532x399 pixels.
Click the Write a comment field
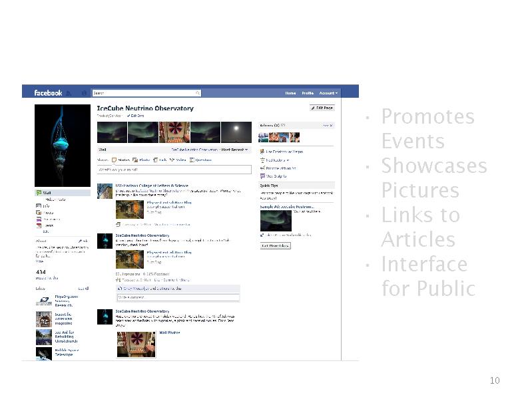coord(178,297)
